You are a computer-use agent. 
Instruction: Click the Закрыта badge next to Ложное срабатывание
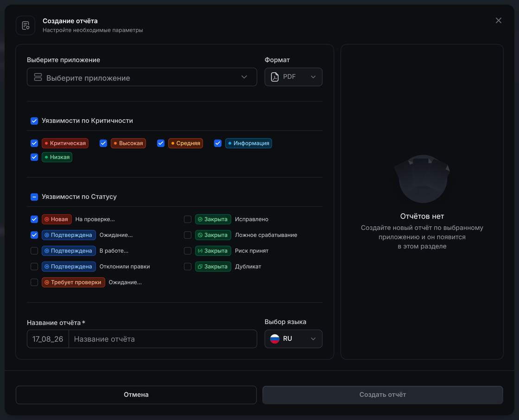(213, 235)
